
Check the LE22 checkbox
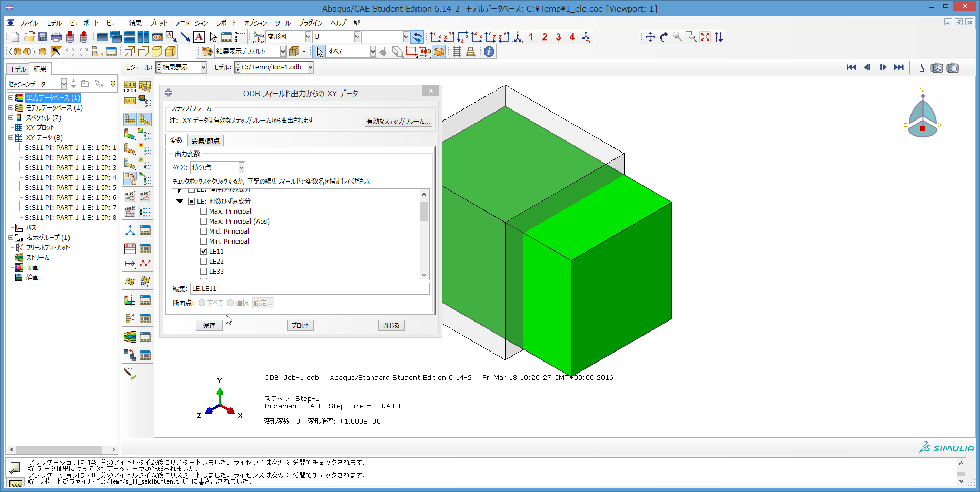[203, 262]
